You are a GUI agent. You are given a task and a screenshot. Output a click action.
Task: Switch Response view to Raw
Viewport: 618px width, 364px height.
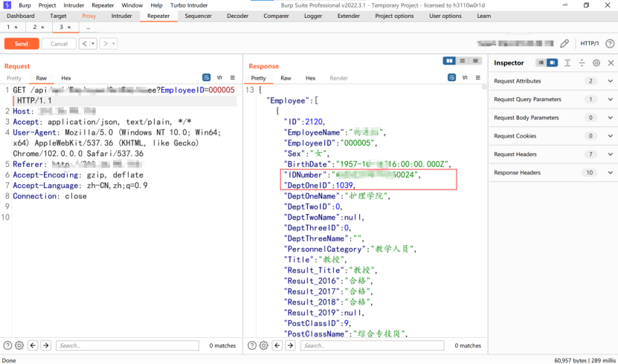[286, 78]
